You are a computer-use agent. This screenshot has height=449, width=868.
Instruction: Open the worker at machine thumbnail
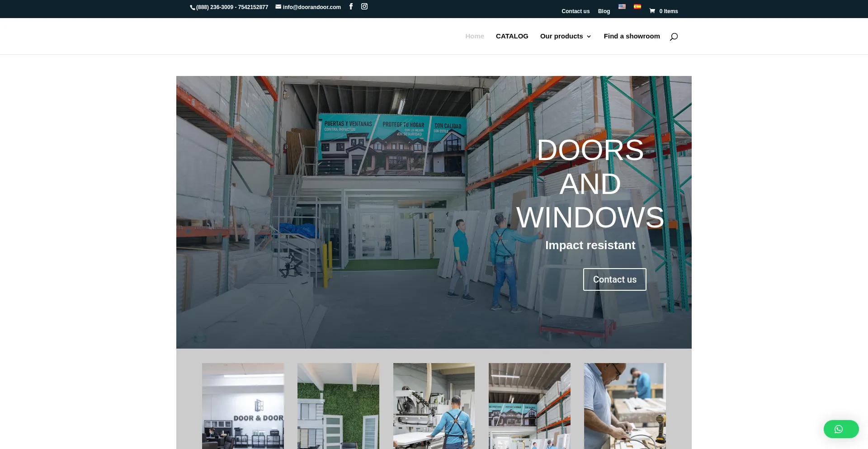(x=434, y=406)
